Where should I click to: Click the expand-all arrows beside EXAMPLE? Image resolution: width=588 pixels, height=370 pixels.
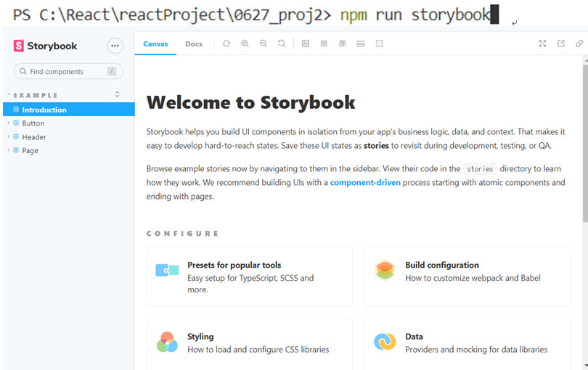tap(118, 94)
